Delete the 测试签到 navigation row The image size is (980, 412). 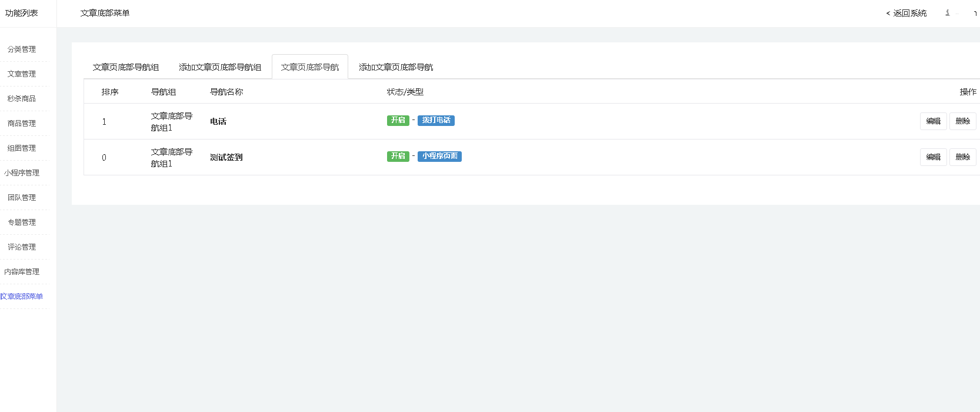962,157
